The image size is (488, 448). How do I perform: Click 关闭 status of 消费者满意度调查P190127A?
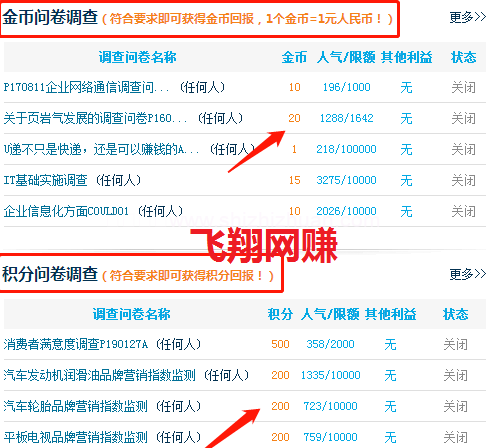click(456, 344)
